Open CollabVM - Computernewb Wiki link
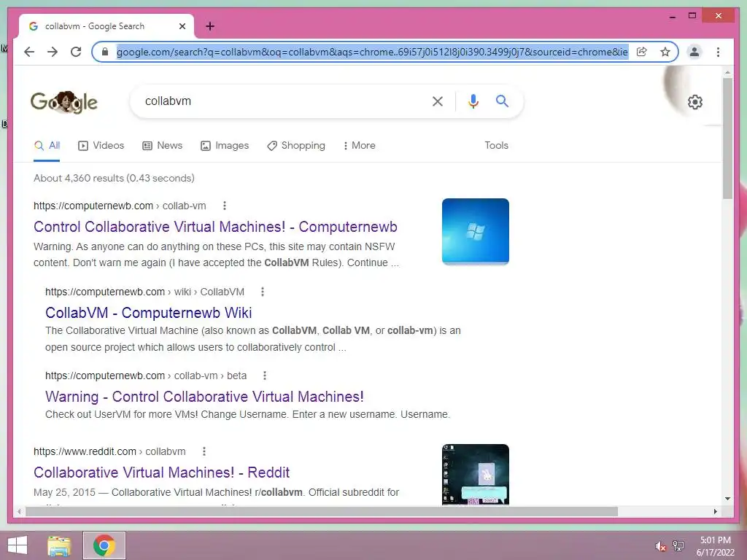This screenshot has width=747, height=560. (149, 313)
